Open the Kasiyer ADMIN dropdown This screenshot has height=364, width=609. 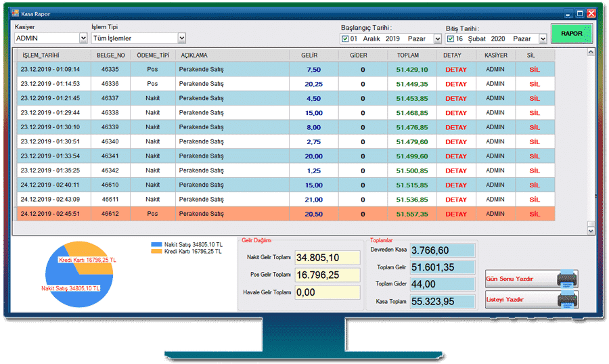(x=83, y=39)
